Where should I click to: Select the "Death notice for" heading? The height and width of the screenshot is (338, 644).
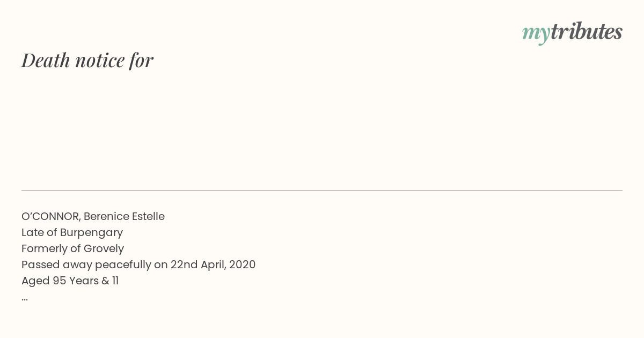point(87,61)
